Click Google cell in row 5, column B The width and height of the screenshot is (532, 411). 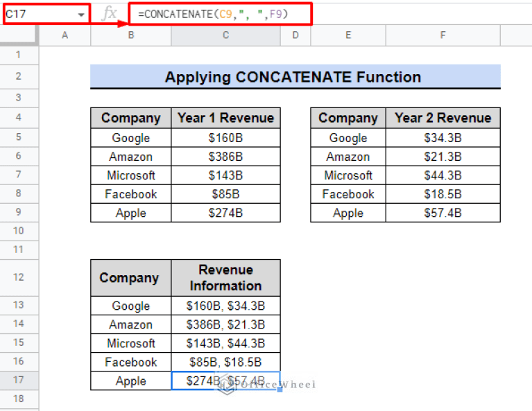click(x=131, y=138)
